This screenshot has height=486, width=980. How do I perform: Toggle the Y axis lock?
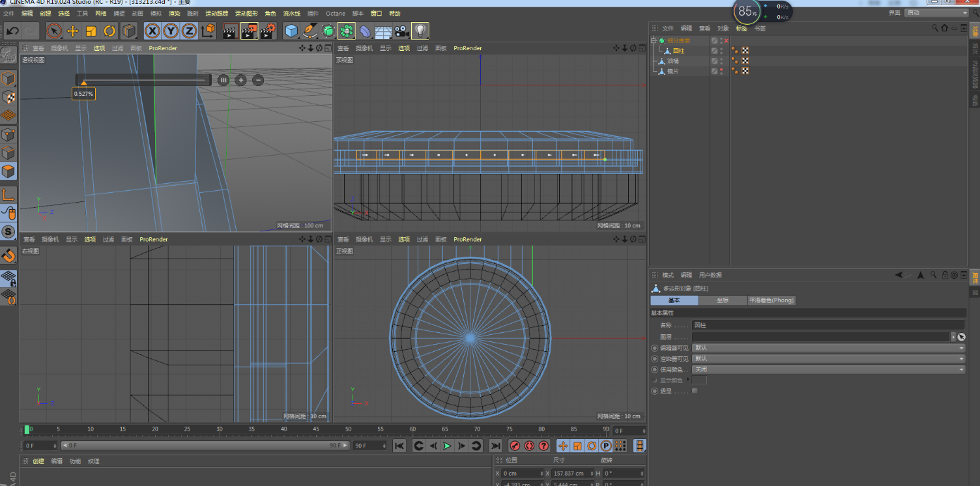[x=171, y=31]
